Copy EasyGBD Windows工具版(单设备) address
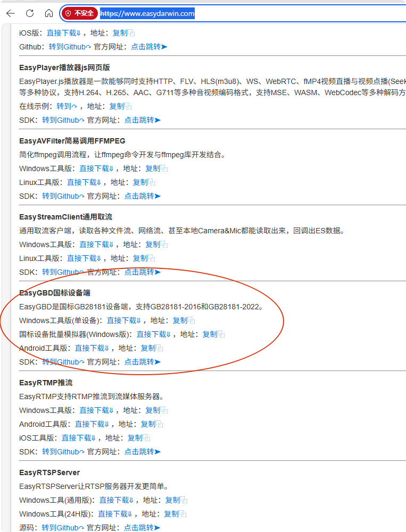The width and height of the screenshot is (406, 532). [184, 320]
